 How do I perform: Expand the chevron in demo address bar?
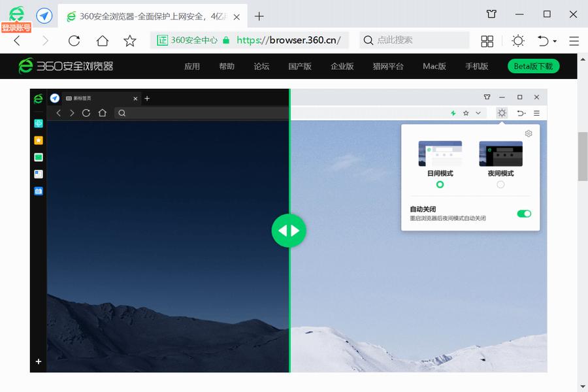pos(478,113)
